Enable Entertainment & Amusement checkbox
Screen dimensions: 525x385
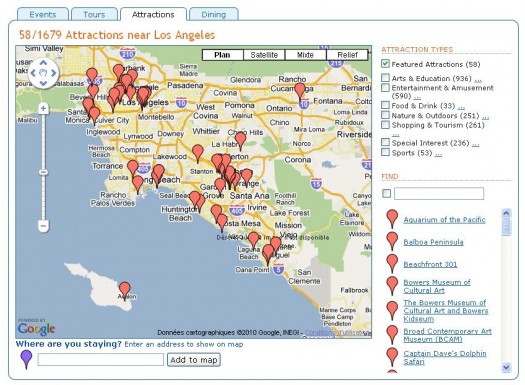click(x=385, y=87)
